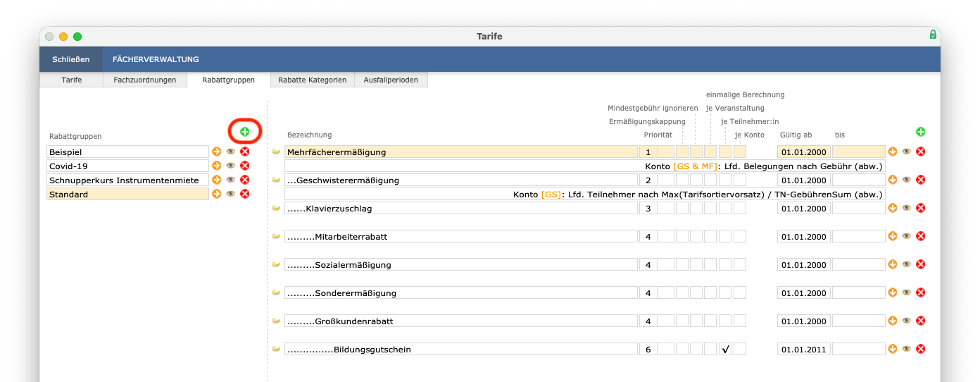
Task: Select the Rabattgruppen tab
Action: click(x=229, y=80)
